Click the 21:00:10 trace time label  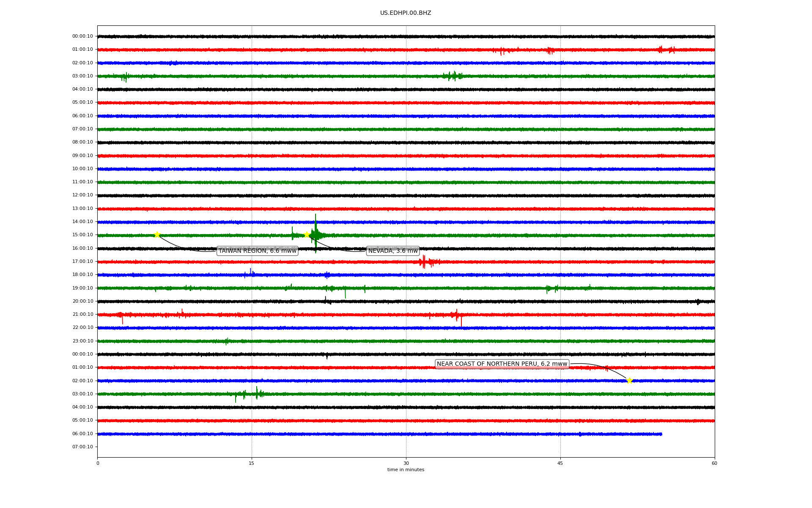pyautogui.click(x=82, y=315)
